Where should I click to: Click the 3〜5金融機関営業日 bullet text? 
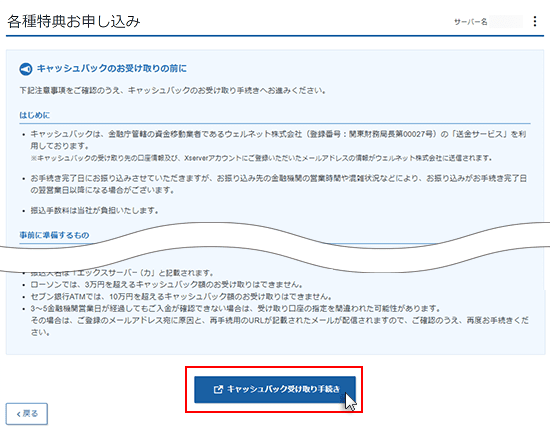pyautogui.click(x=279, y=320)
